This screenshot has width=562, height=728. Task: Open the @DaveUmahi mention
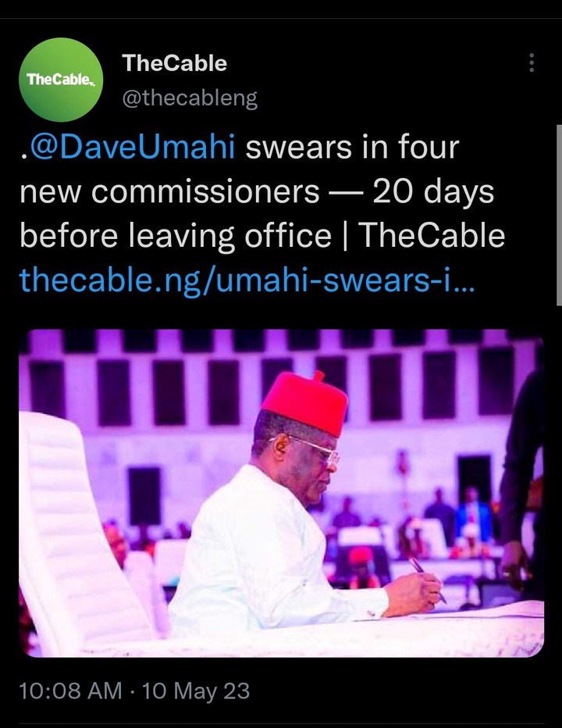pyautogui.click(x=132, y=147)
